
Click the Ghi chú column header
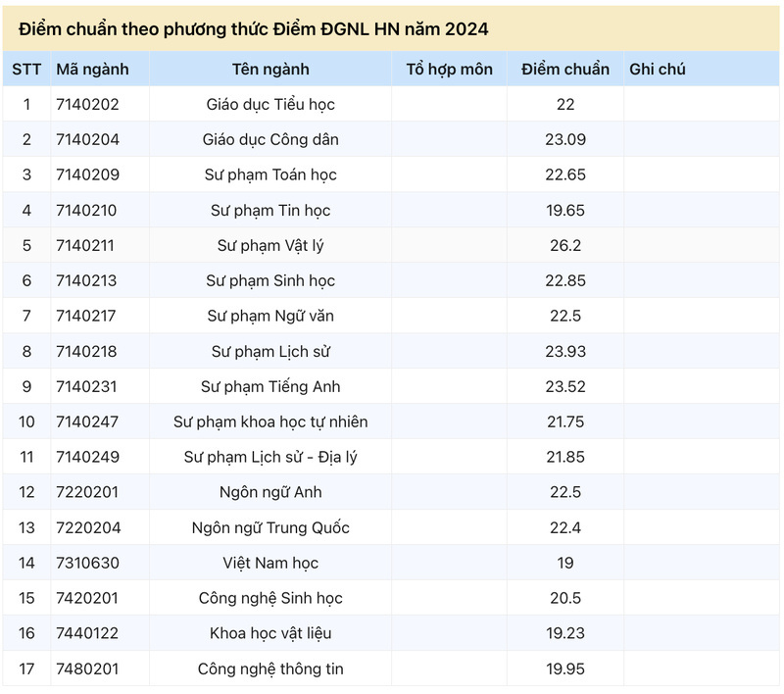click(657, 69)
